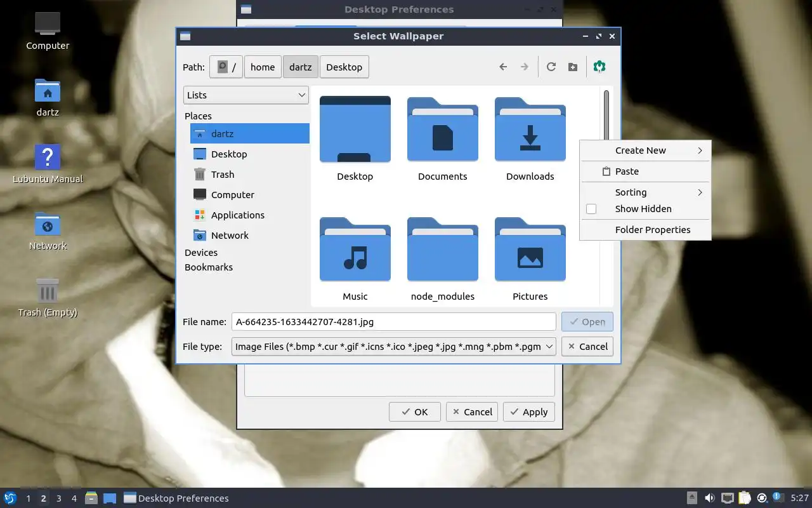Open Applications in Places sidebar
This screenshot has height=508, width=812.
(250, 215)
